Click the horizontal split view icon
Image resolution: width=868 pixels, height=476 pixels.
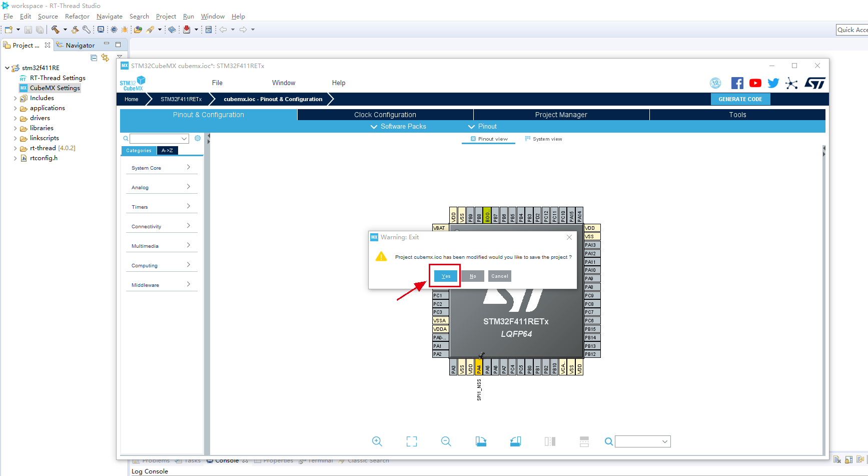[584, 441]
